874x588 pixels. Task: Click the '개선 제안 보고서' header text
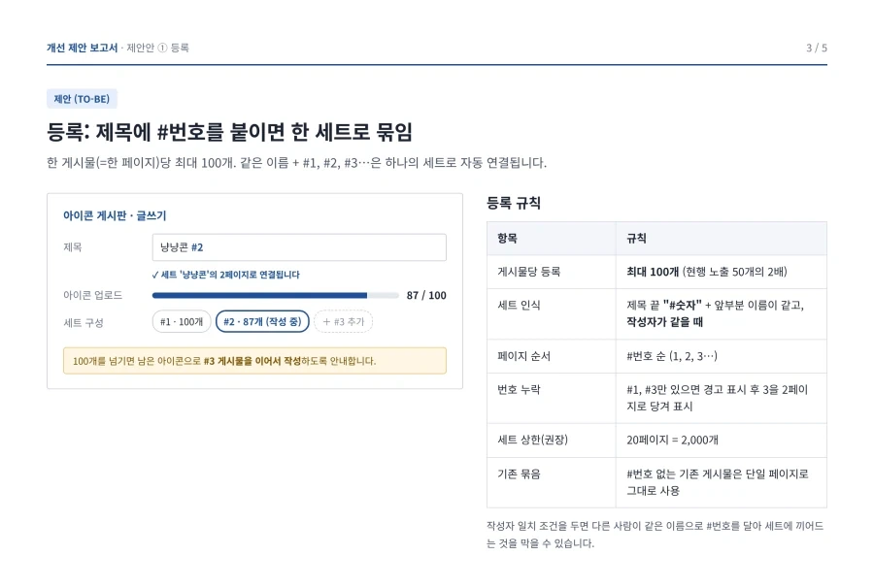(82, 48)
